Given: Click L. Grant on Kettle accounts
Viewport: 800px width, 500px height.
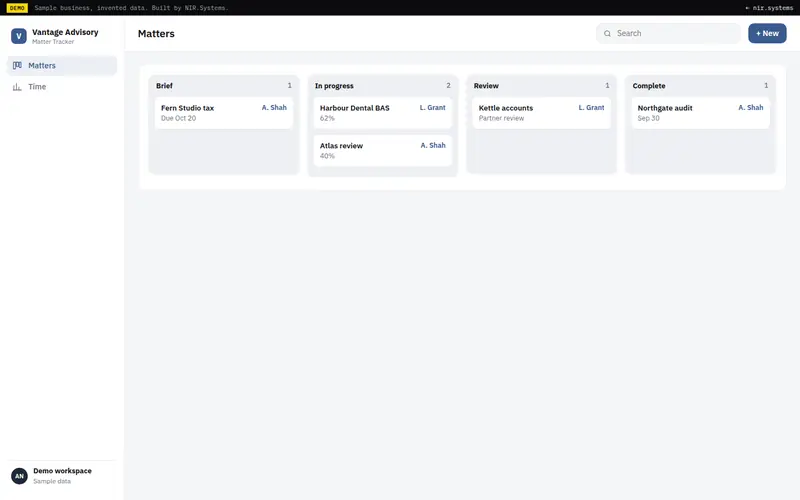Looking at the screenshot, I should (591, 108).
